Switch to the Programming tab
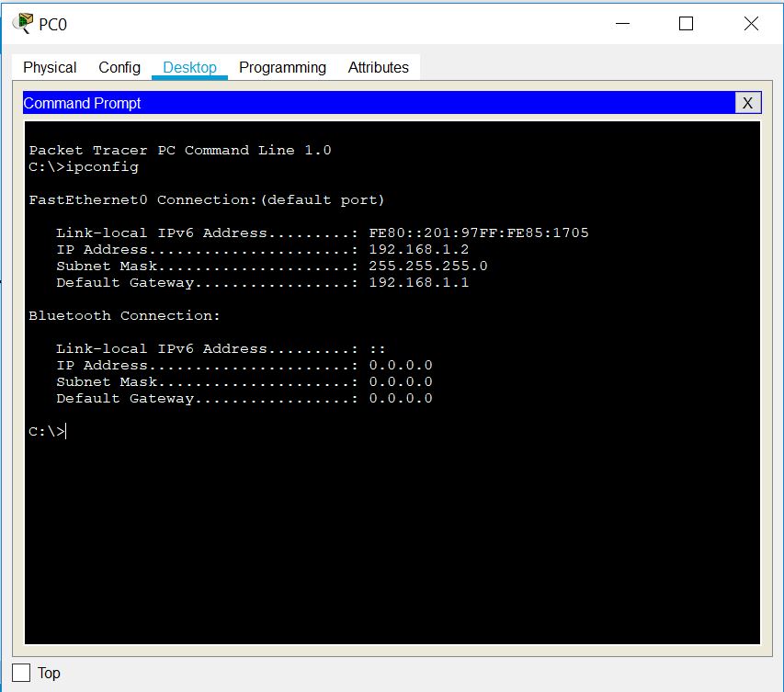The width and height of the screenshot is (784, 692). [x=282, y=67]
